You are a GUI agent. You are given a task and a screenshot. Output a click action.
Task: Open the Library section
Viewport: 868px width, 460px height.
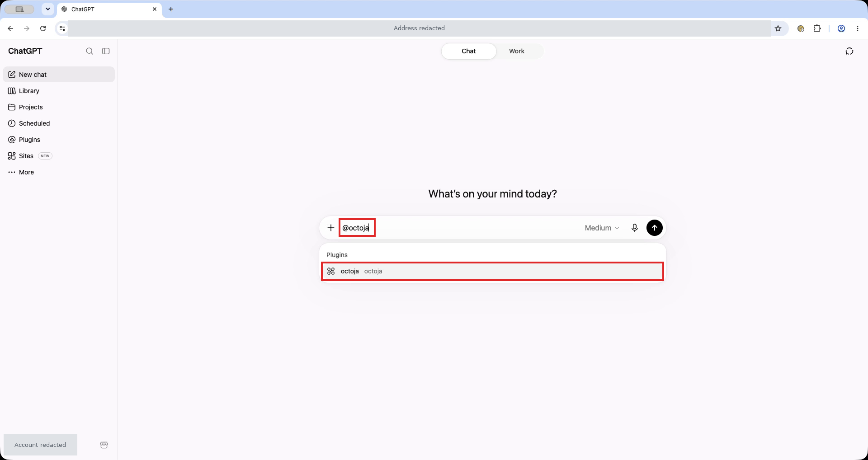59,91
